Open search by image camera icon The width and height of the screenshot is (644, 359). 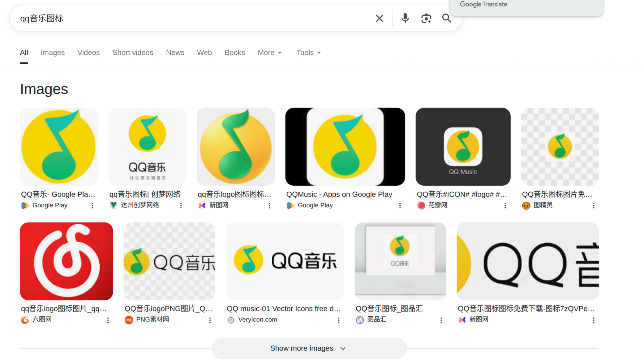coord(426,19)
